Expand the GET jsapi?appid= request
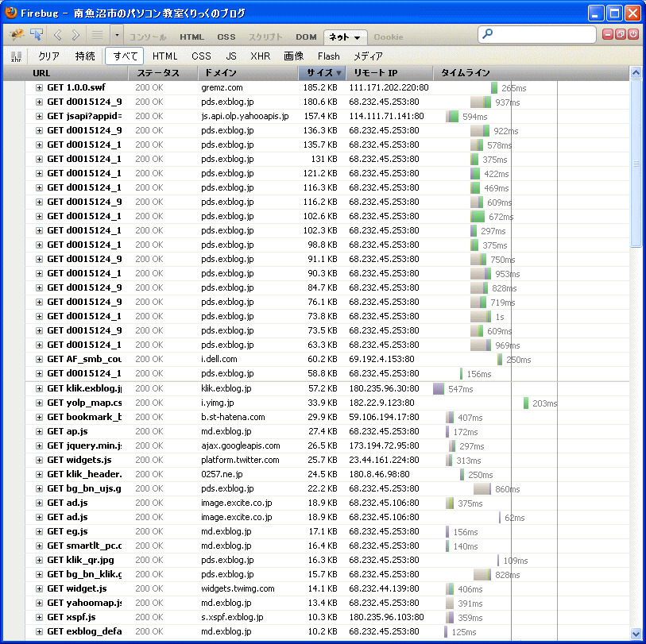Viewport: 646px width, 644px height. pyautogui.click(x=39, y=116)
